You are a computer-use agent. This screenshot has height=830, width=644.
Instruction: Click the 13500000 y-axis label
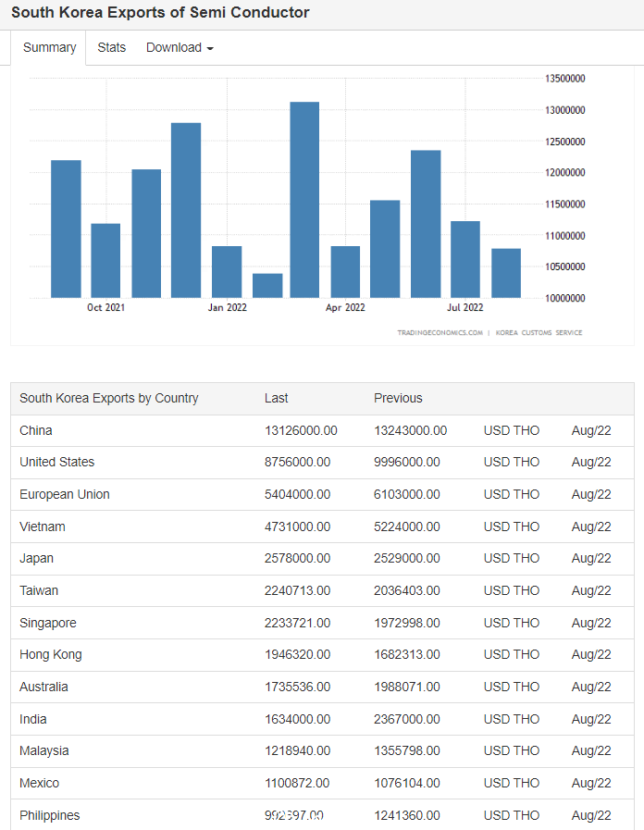565,79
